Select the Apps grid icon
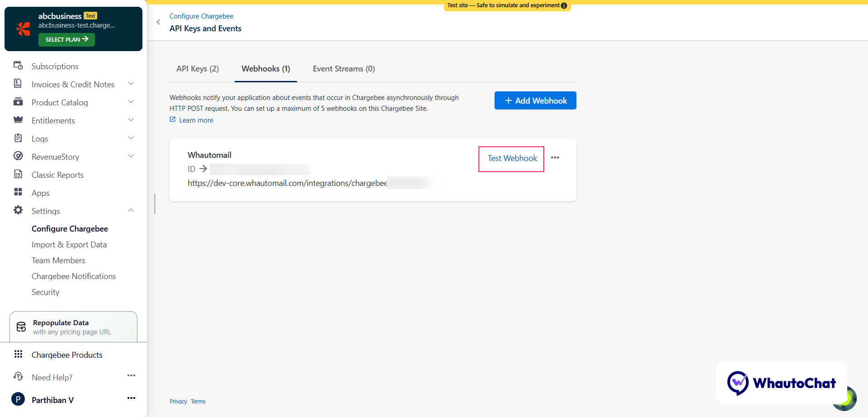This screenshot has width=868, height=417. click(18, 192)
